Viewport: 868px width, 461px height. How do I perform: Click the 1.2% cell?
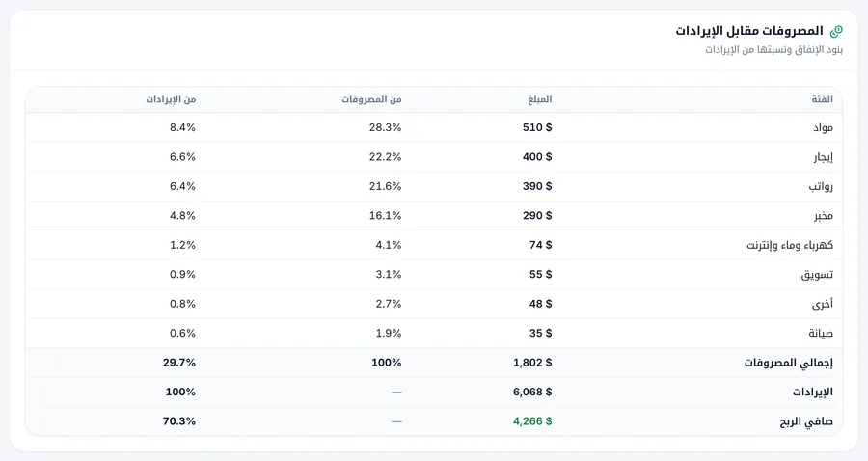click(x=182, y=245)
